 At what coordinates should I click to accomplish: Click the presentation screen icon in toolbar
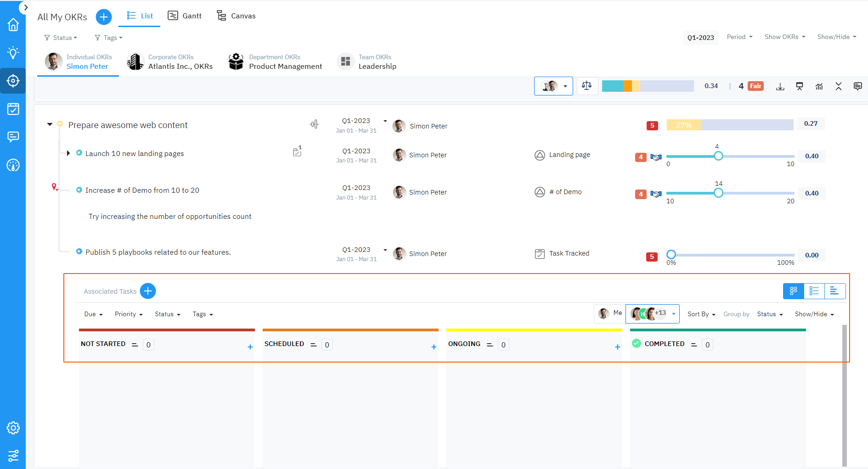pos(800,86)
